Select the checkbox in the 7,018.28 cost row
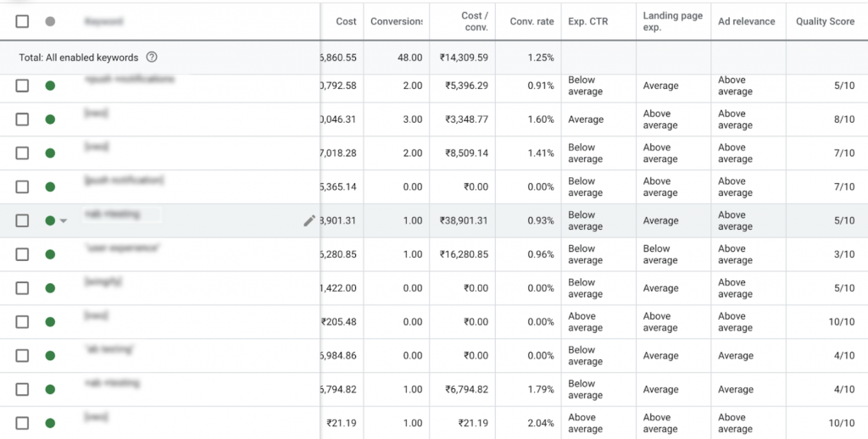 22,153
